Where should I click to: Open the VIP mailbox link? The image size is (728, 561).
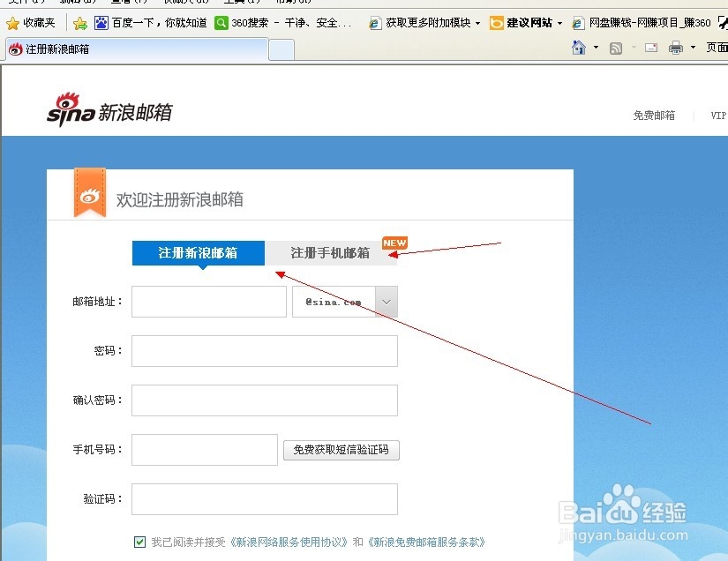tap(718, 115)
